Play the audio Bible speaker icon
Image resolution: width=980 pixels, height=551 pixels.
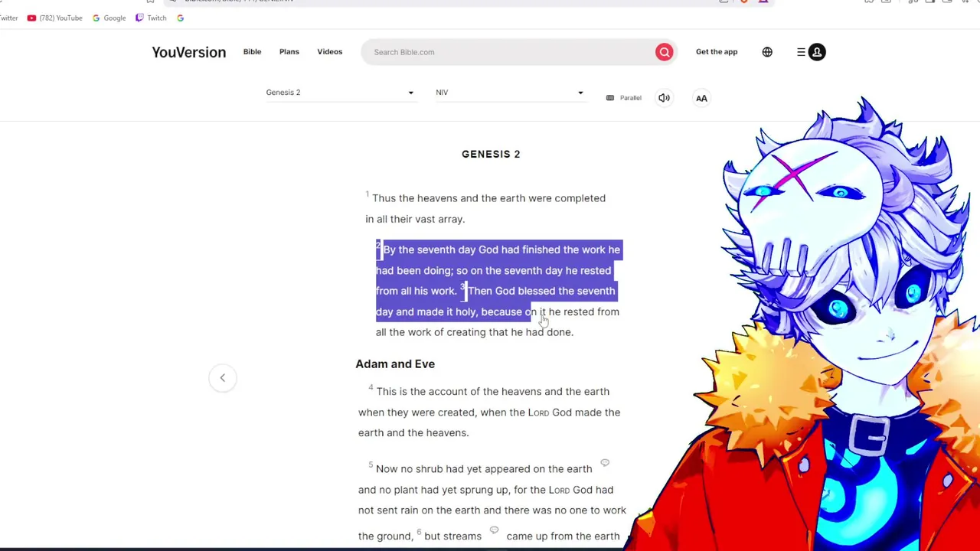[x=664, y=98]
